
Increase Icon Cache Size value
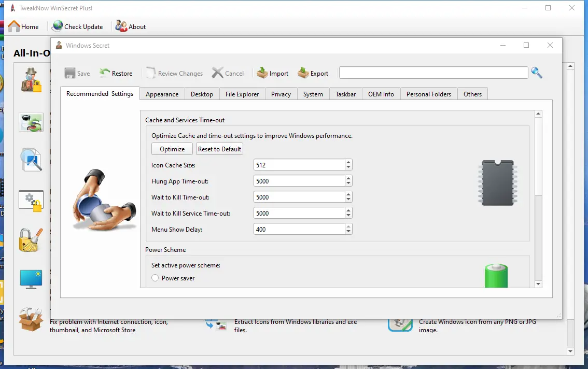coord(349,162)
